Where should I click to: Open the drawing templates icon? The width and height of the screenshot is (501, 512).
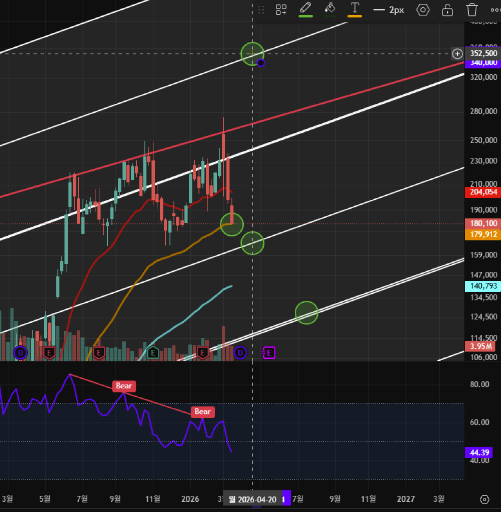tap(281, 10)
